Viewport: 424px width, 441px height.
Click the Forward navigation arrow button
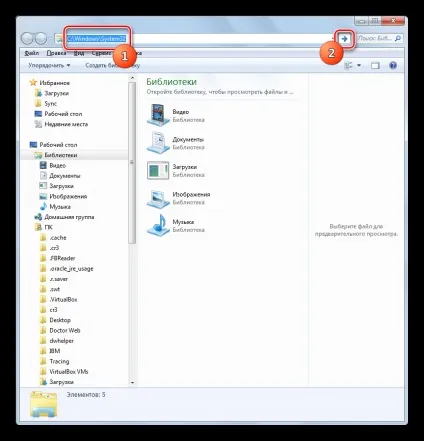tap(41, 39)
